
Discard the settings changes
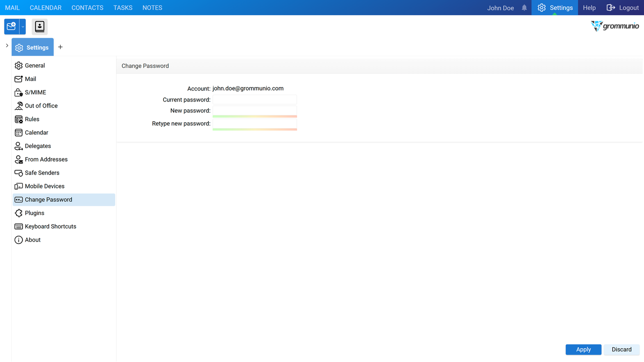(x=621, y=350)
